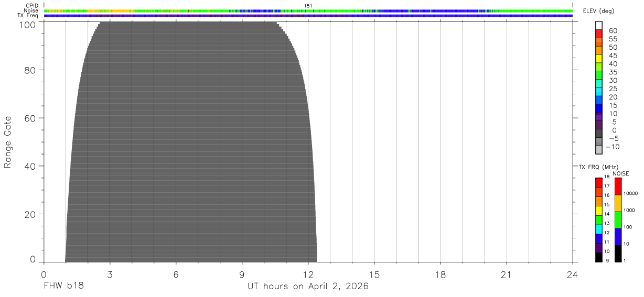Image resolution: width=644 pixels, height=297 pixels.
Task: Click the x-axis tick label '18'
Action: (440, 274)
